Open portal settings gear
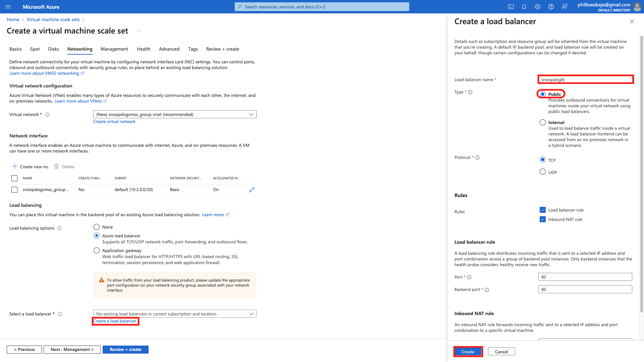This screenshot has width=644, height=362. [537, 7]
